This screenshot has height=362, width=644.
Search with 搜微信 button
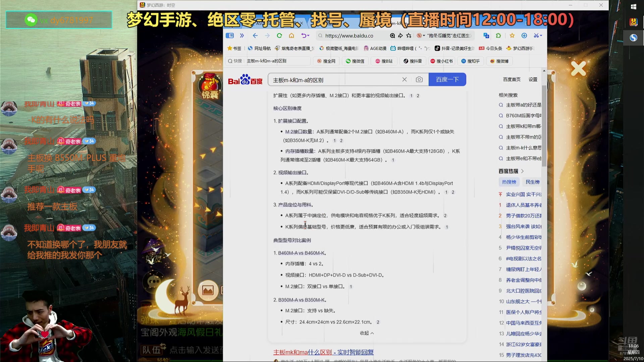point(355,61)
